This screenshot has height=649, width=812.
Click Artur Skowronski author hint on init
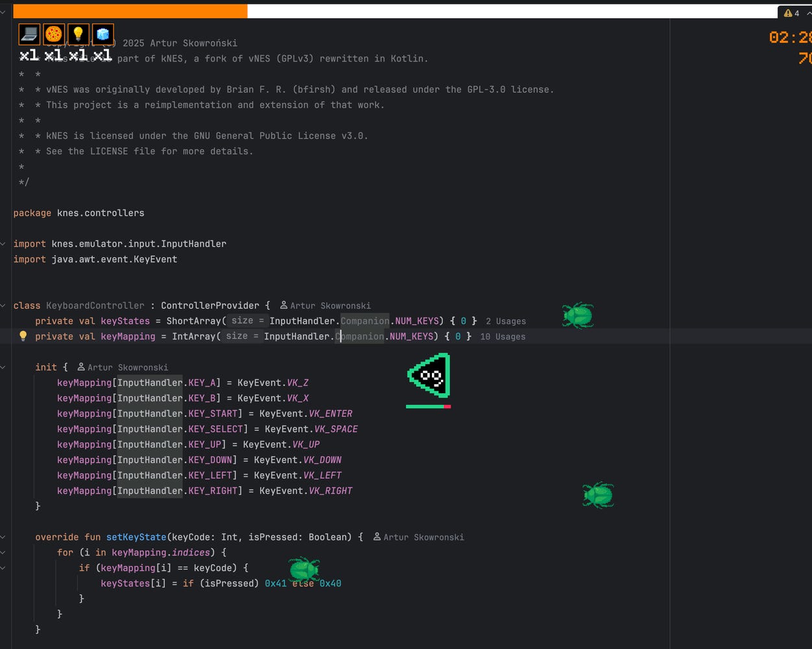click(128, 367)
